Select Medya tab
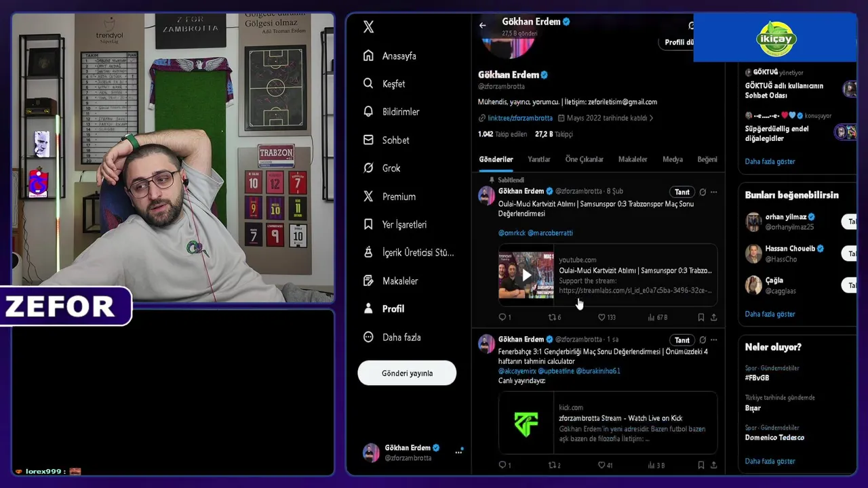The height and width of the screenshot is (488, 868). (673, 159)
